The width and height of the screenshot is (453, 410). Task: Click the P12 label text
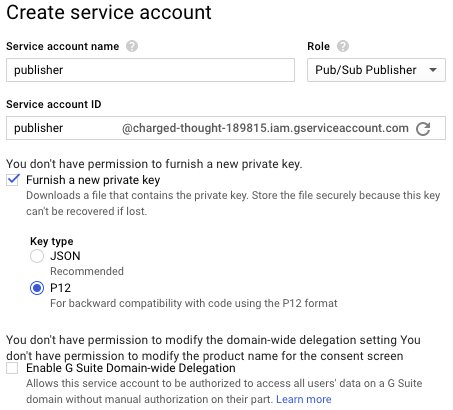coord(60,288)
